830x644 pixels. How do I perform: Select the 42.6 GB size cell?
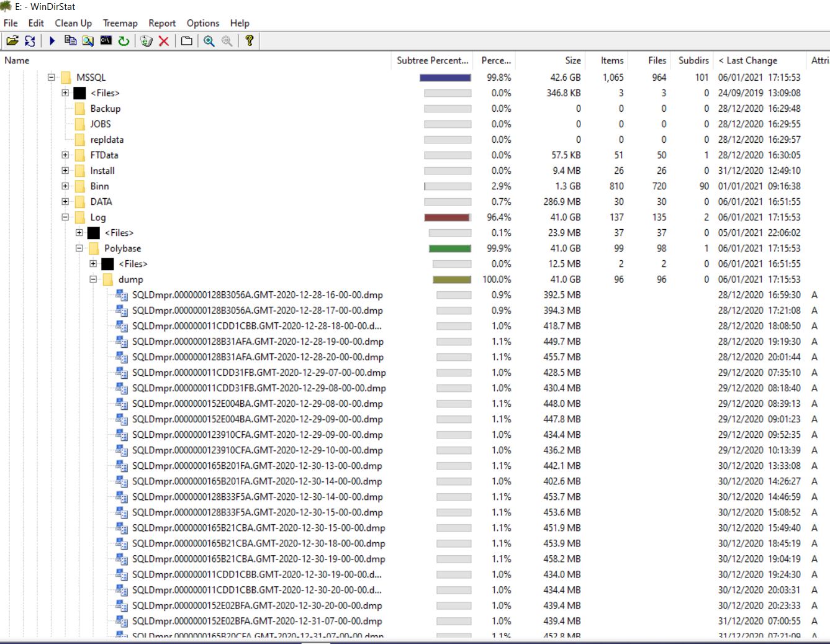(565, 78)
